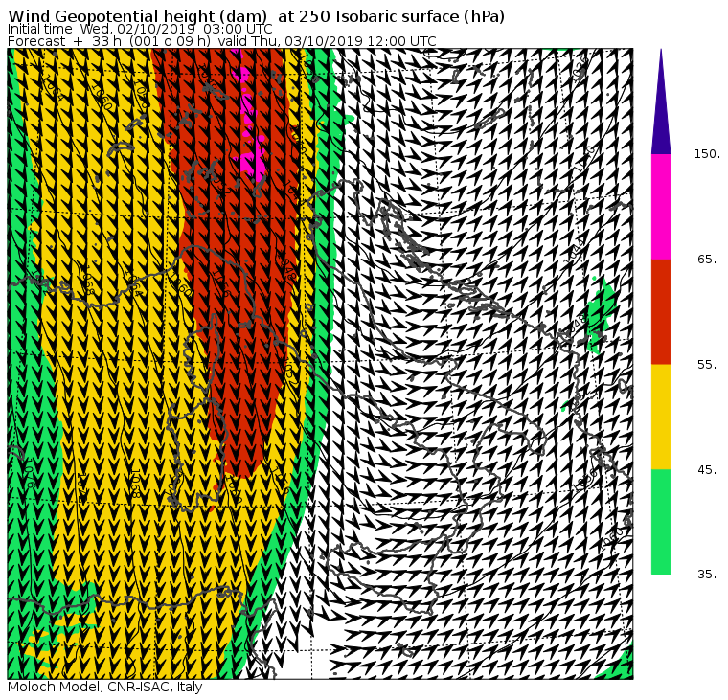Click the legend value '65.'
The width and height of the screenshot is (728, 700).
pyautogui.click(x=707, y=260)
